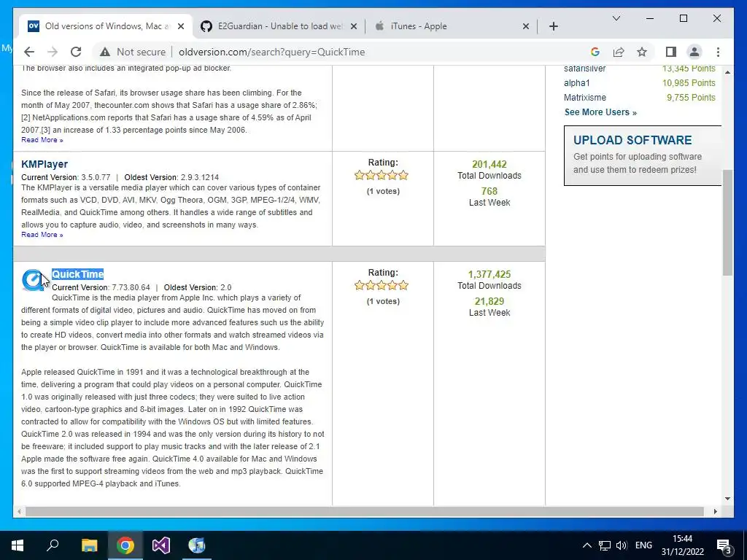Open a new browser tab
747x560 pixels.
tap(553, 26)
